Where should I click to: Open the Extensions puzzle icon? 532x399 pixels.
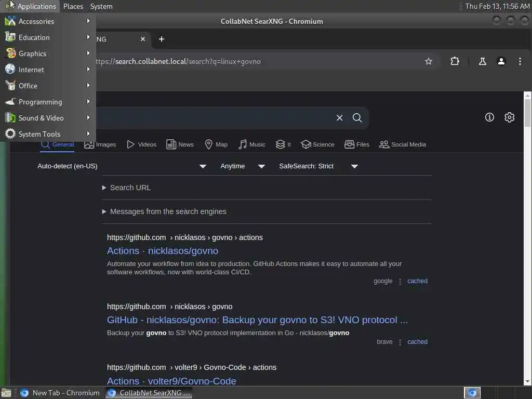455,61
